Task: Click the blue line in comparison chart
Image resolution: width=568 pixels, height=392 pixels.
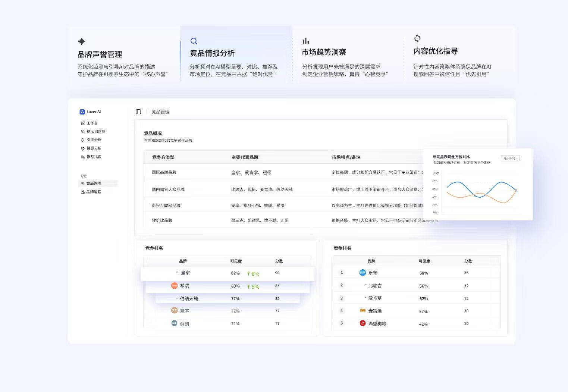Action: tap(457, 182)
